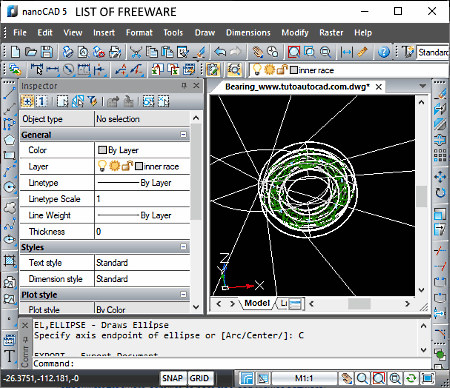Select the Move tool in right toolbar
Viewport: 450px width, 388px height.
coord(440,177)
